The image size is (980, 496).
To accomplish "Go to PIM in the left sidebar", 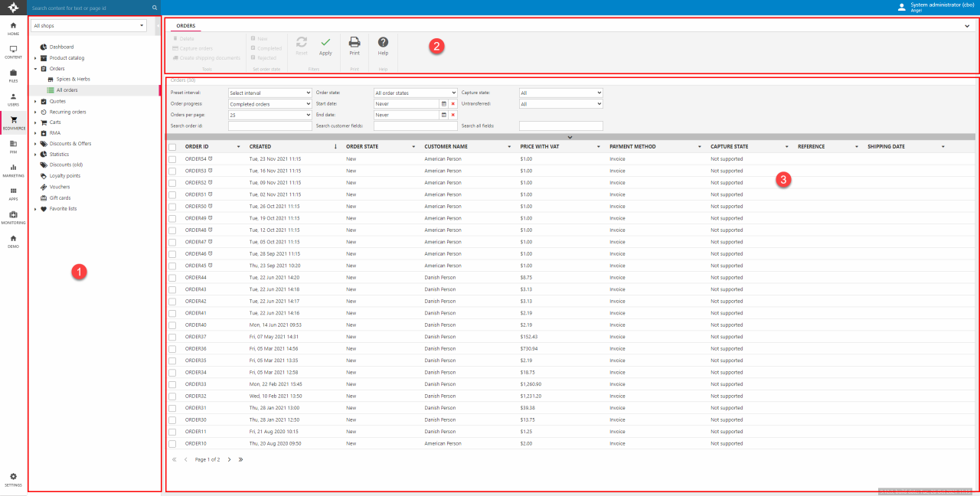I will coord(13,145).
